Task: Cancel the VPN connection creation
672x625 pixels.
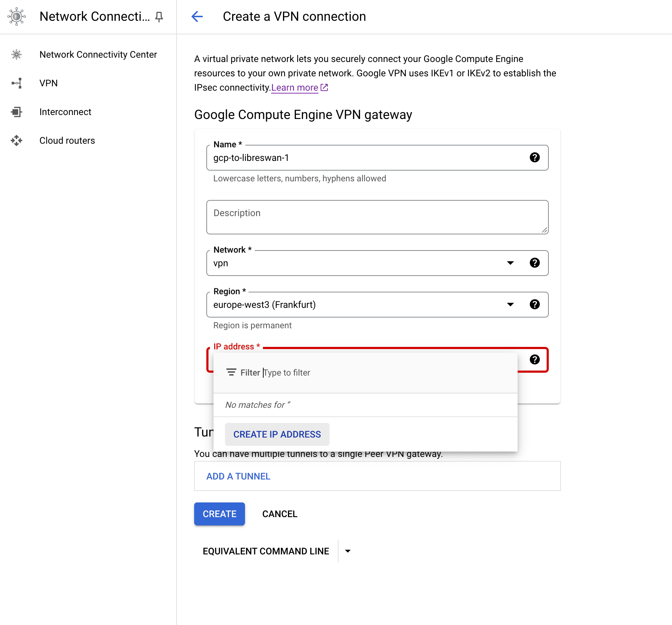Action: 279,514
